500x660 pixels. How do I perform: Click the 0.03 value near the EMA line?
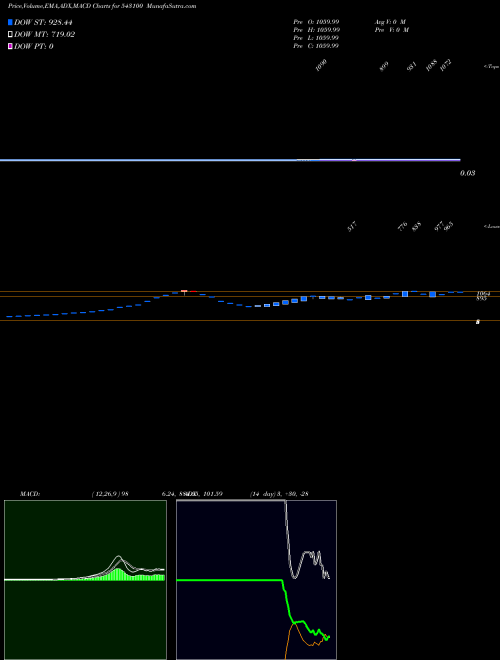pos(468,173)
